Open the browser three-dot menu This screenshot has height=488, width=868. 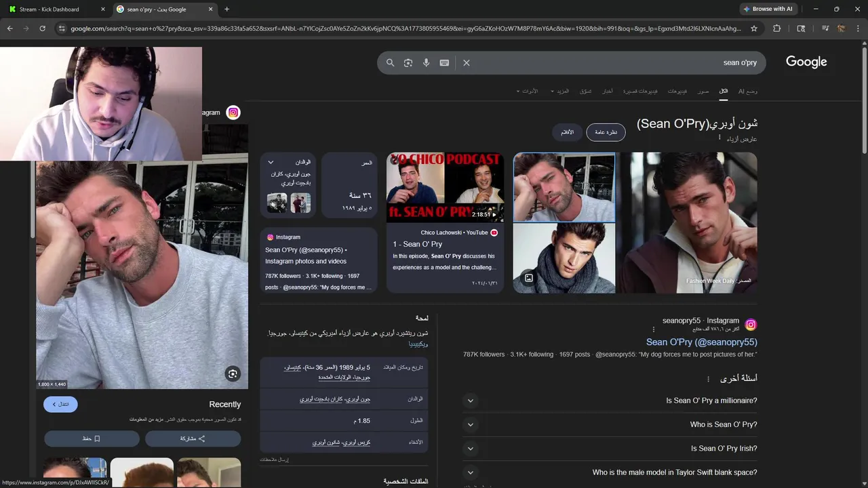(858, 28)
